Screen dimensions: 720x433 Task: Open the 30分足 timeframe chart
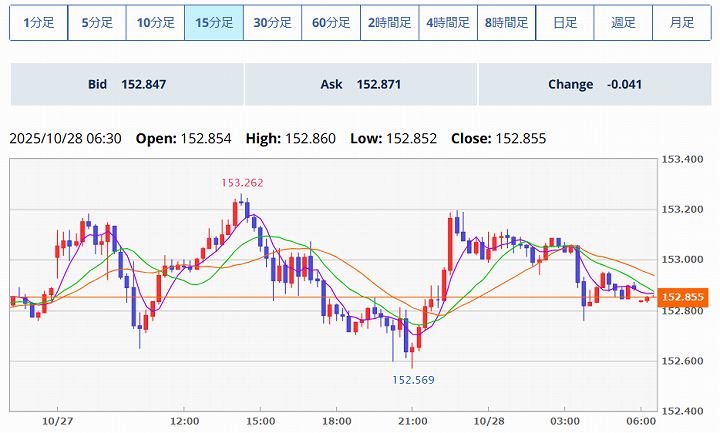point(272,22)
